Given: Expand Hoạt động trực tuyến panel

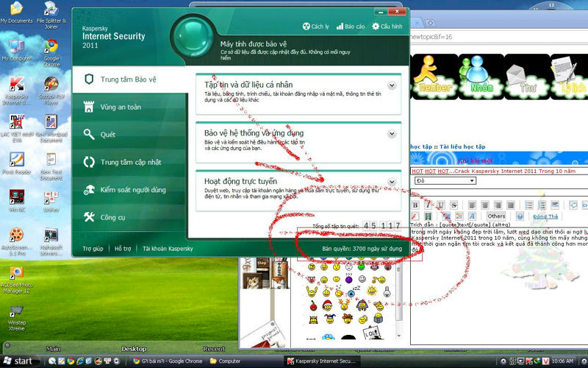Looking at the screenshot, I should tap(392, 182).
